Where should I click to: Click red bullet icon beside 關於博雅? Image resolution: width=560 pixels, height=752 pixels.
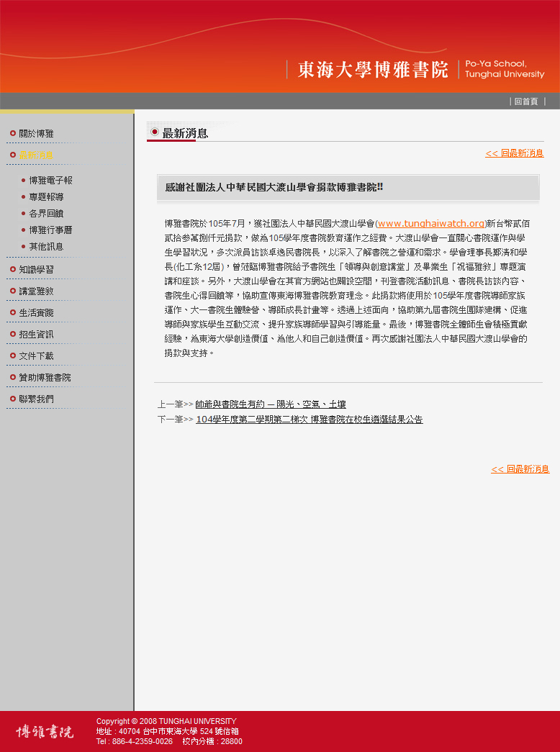pos(13,133)
